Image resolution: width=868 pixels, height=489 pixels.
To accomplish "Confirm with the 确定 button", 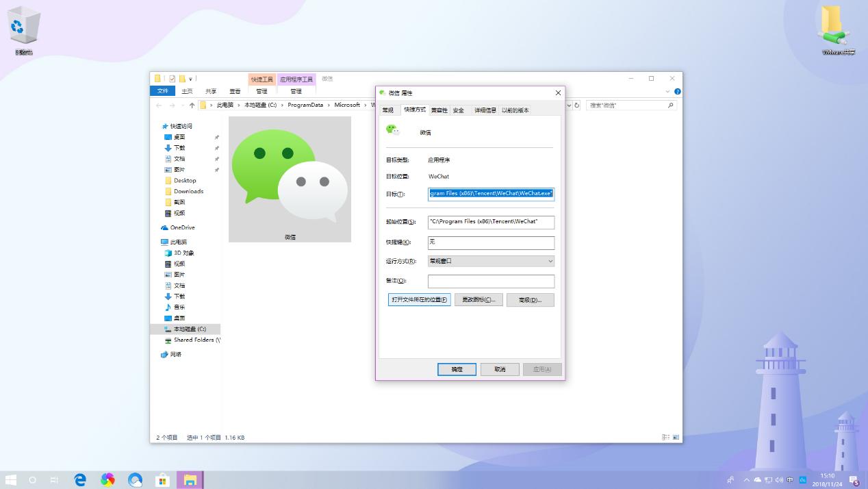I will pyautogui.click(x=457, y=369).
